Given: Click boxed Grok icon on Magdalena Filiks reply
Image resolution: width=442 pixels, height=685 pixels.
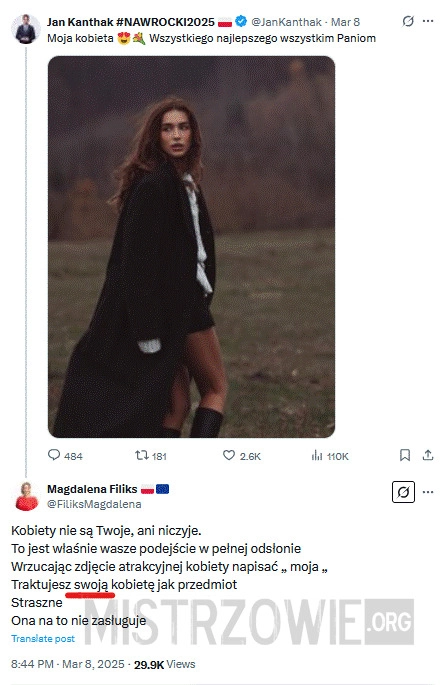Looking at the screenshot, I should [x=403, y=492].
